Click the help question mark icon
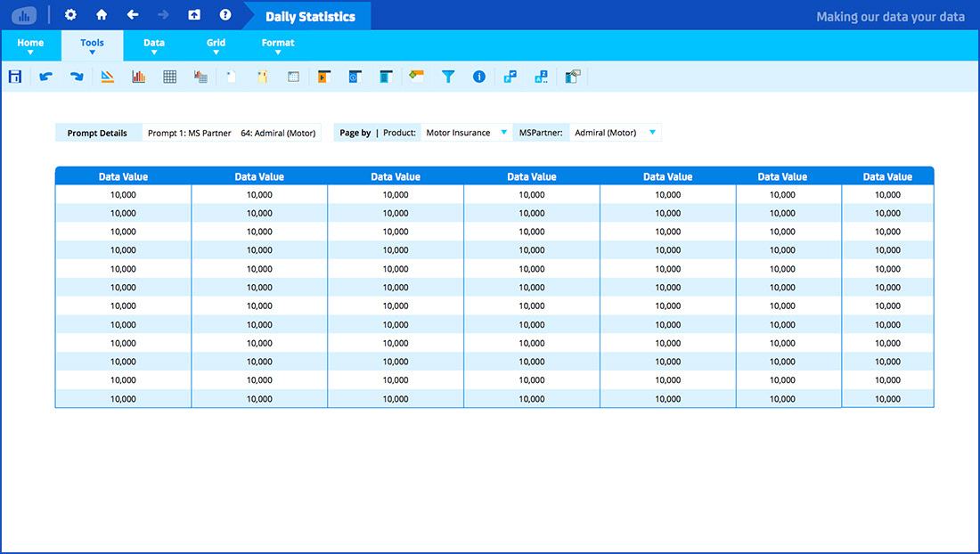Viewport: 980px width, 554px height. click(225, 15)
